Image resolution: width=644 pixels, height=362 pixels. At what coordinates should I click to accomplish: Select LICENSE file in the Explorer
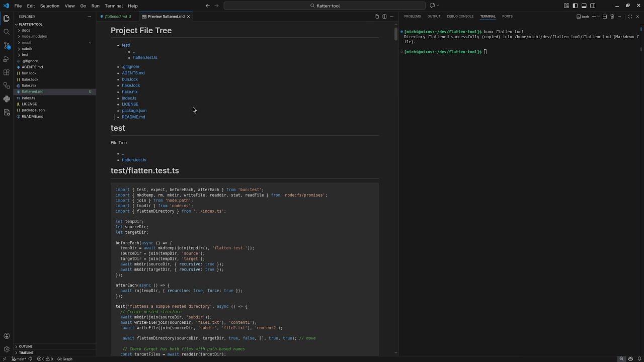click(x=54, y=104)
